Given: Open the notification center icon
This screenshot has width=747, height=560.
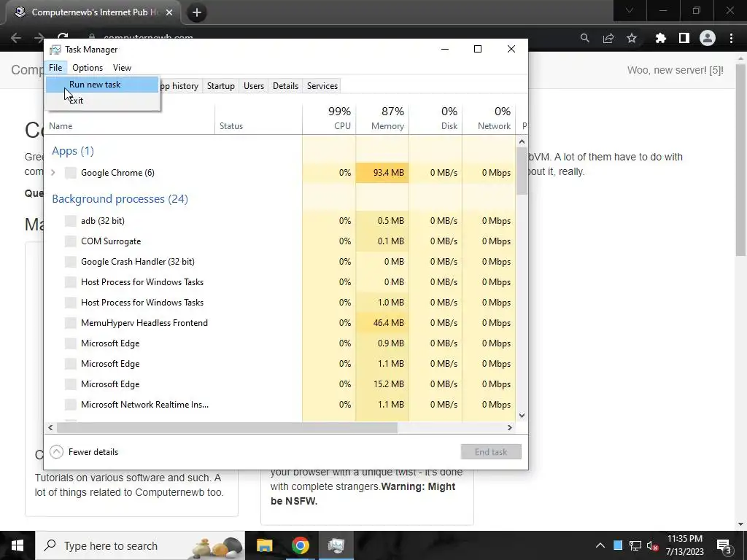Looking at the screenshot, I should (724, 545).
